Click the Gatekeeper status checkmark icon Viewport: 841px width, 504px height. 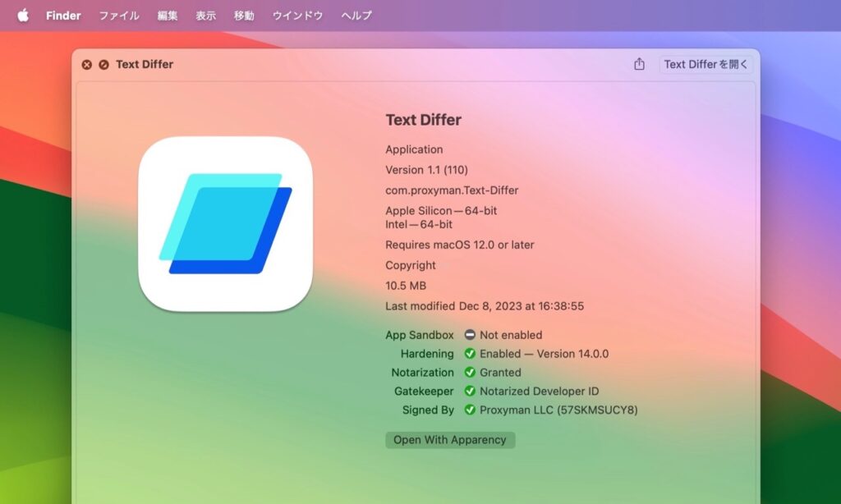pyautogui.click(x=470, y=392)
